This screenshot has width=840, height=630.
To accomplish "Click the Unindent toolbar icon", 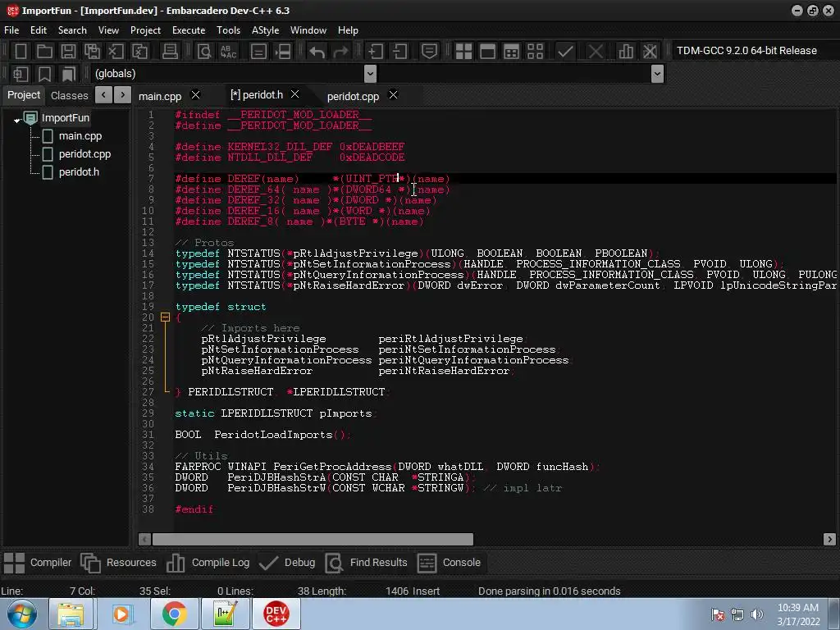I will pos(399,52).
